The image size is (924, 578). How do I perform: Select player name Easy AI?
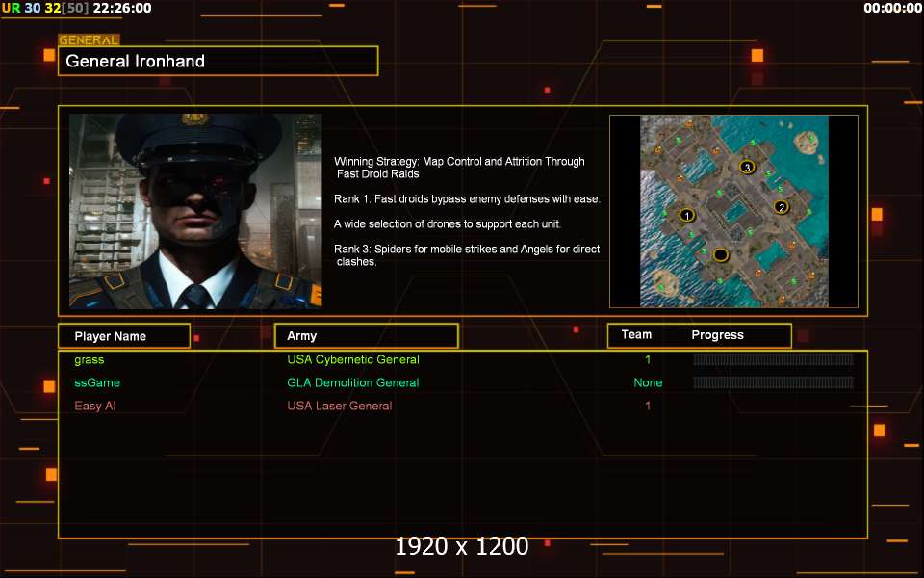pyautogui.click(x=95, y=406)
